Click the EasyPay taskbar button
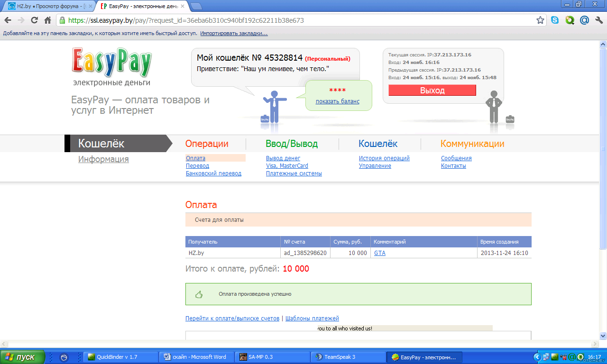Viewport: 607px width, 364px height. 424,357
